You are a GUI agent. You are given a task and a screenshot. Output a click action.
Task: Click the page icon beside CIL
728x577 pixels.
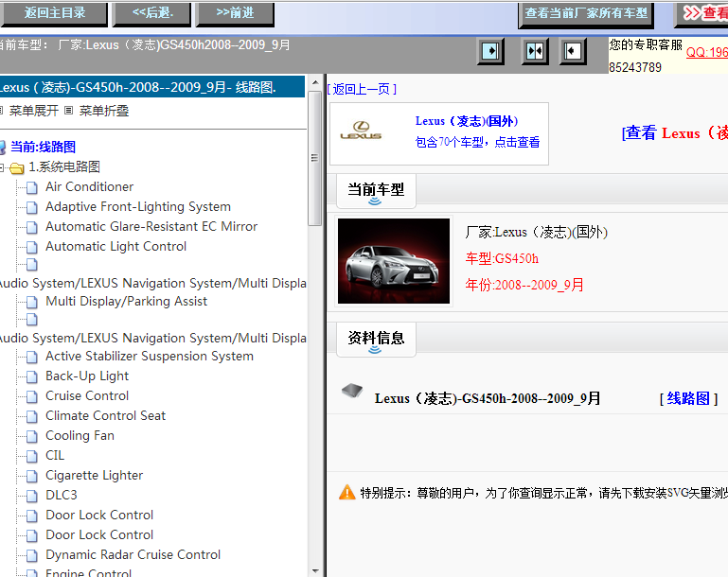tap(32, 457)
